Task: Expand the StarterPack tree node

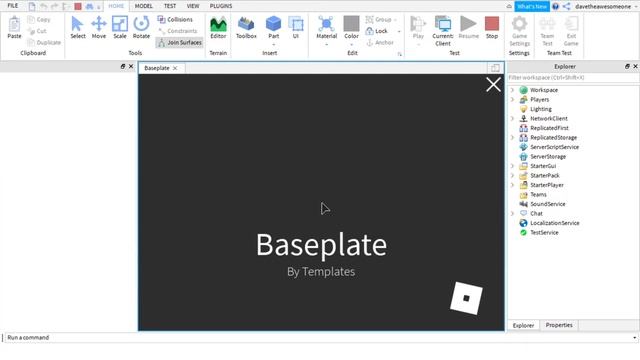Action: (512, 176)
